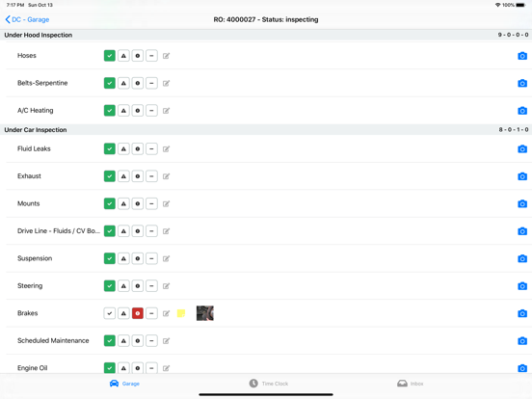
Task: Edit note for Engine Oil
Action: pyautogui.click(x=166, y=368)
